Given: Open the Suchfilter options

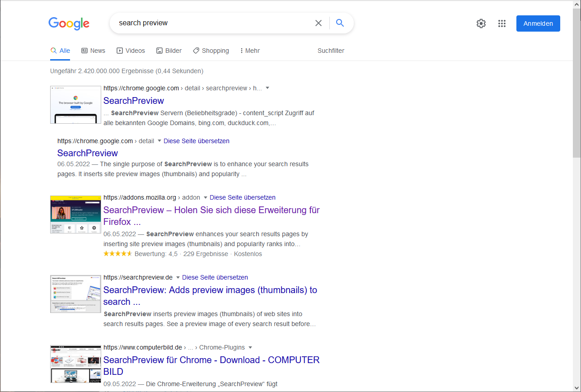Looking at the screenshot, I should [331, 51].
